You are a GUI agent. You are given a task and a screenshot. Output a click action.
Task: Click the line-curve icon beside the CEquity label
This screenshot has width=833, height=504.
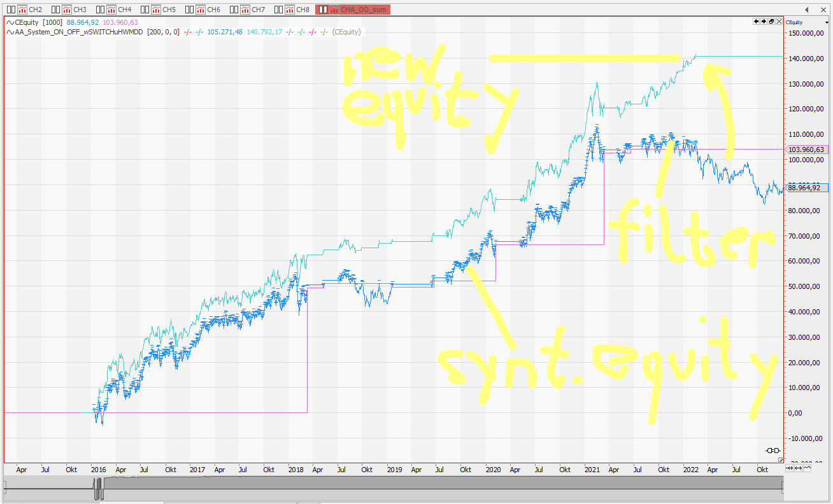[x=10, y=22]
